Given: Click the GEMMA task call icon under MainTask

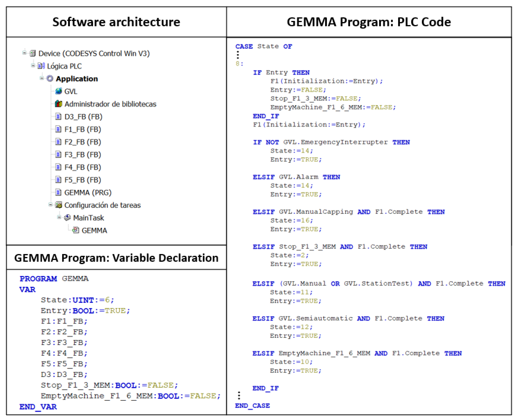Looking at the screenshot, I should click(x=76, y=230).
